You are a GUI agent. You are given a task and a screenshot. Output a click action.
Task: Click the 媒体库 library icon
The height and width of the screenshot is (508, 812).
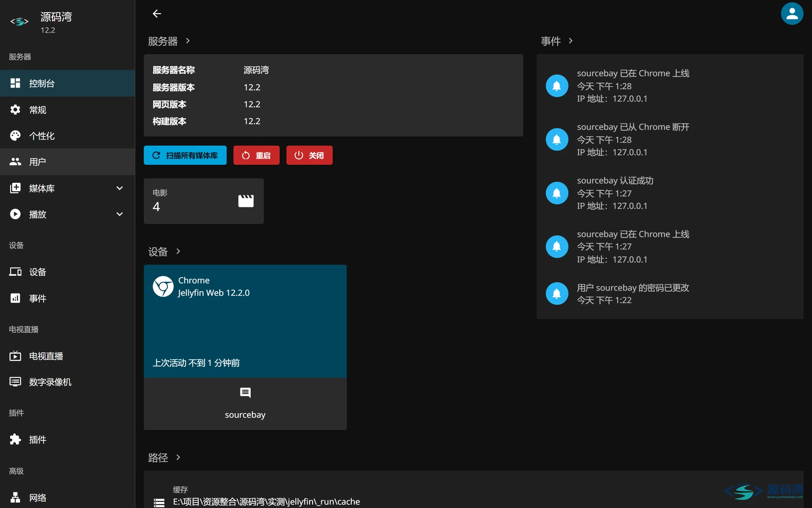[16, 188]
